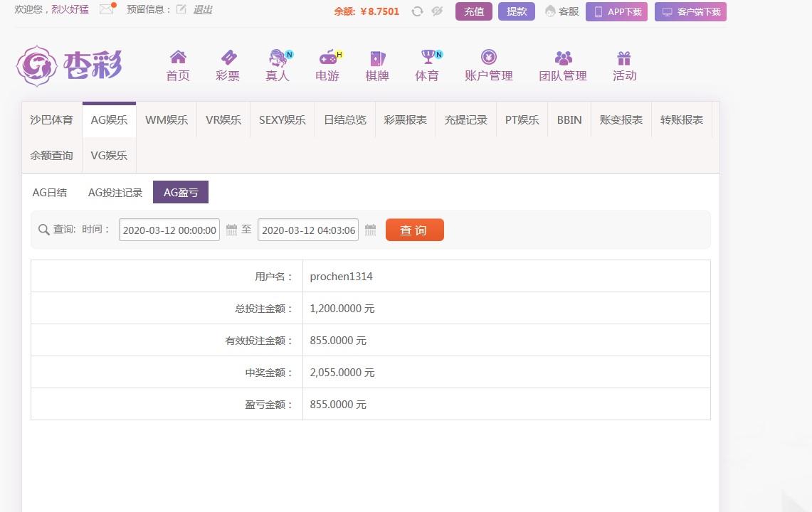812x512 pixels.
Task: Open the 电游 electronic games icon
Action: tap(327, 65)
